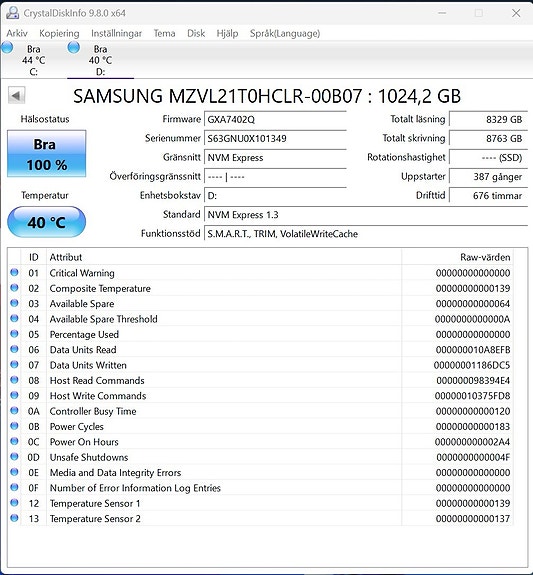This screenshot has height=575, width=533.
Task: Click status dot for Percentage Used row
Action: pyautogui.click(x=14, y=334)
